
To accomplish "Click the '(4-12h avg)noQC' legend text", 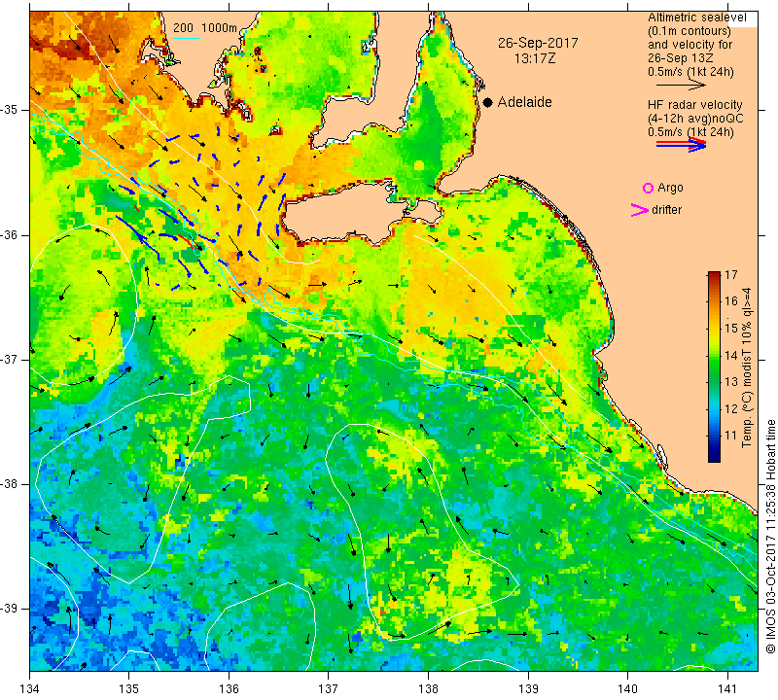I will [695, 119].
